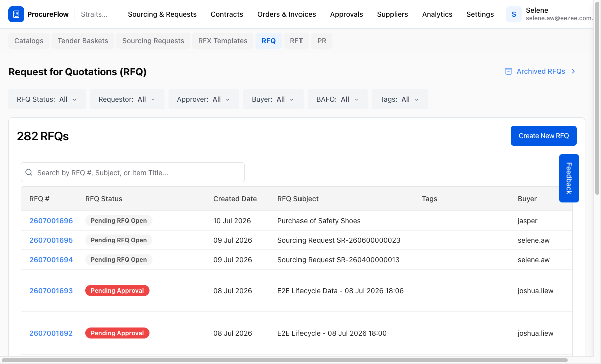Select the RFQ tab

pyautogui.click(x=269, y=41)
